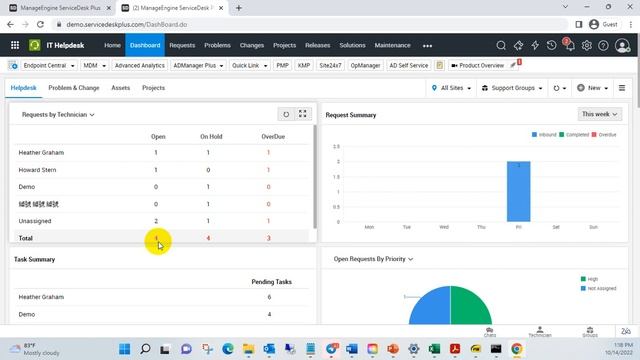The image size is (640, 360).
Task: Open the Problems menu
Action: [x=217, y=45]
